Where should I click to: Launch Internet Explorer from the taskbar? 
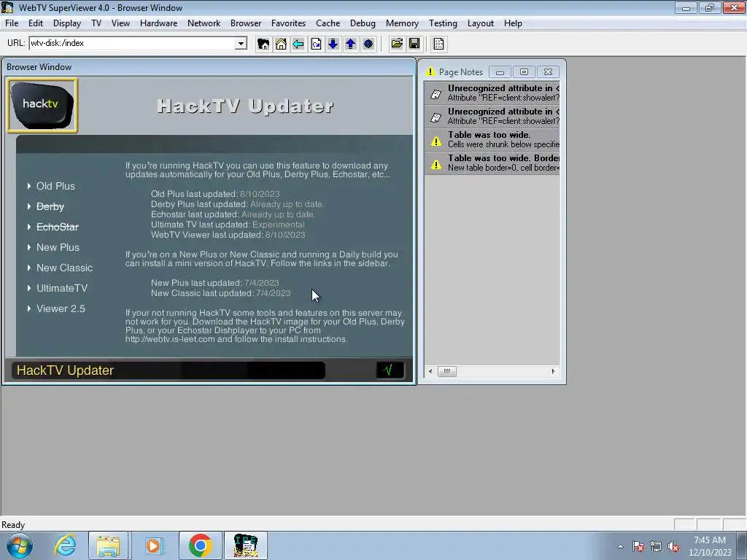click(65, 545)
